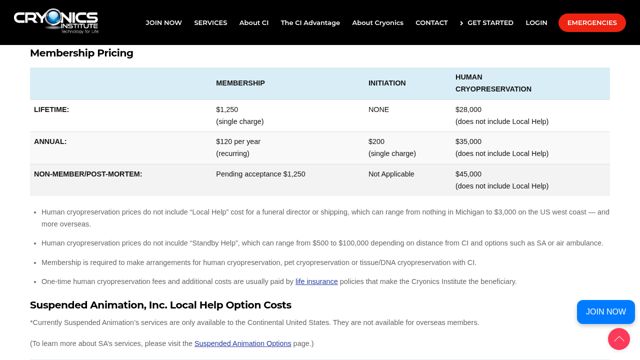Click the ANNUAL: row label
640x360 pixels.
50,142
